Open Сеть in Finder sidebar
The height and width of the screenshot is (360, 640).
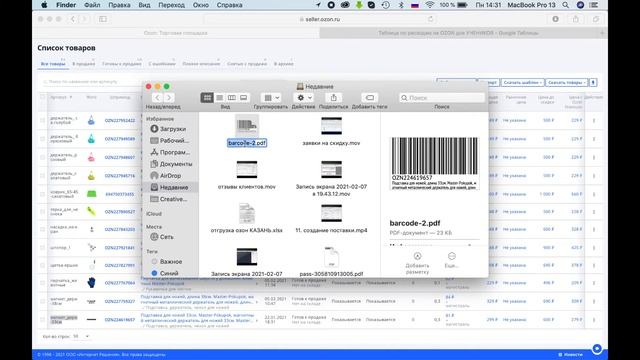click(x=162, y=237)
